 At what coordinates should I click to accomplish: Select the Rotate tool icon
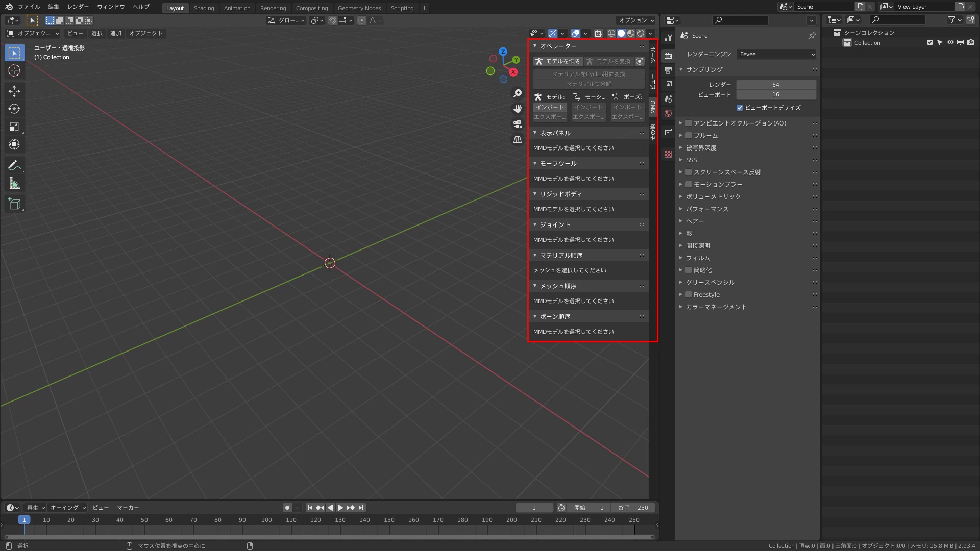[x=14, y=109]
